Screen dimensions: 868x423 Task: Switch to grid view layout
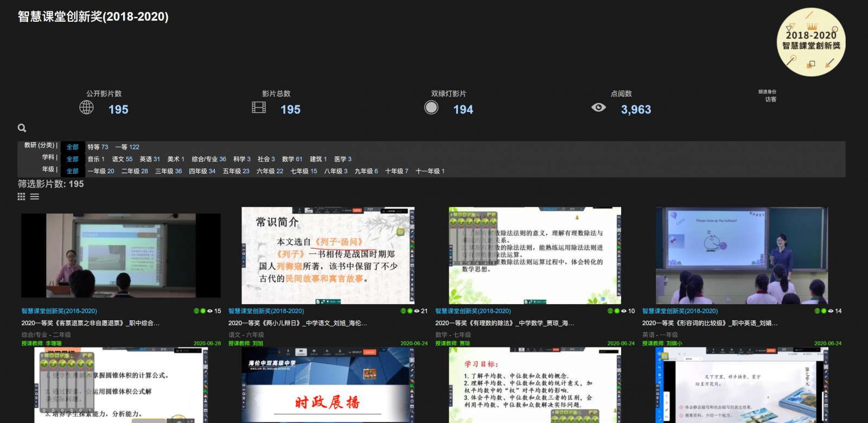pyautogui.click(x=21, y=197)
